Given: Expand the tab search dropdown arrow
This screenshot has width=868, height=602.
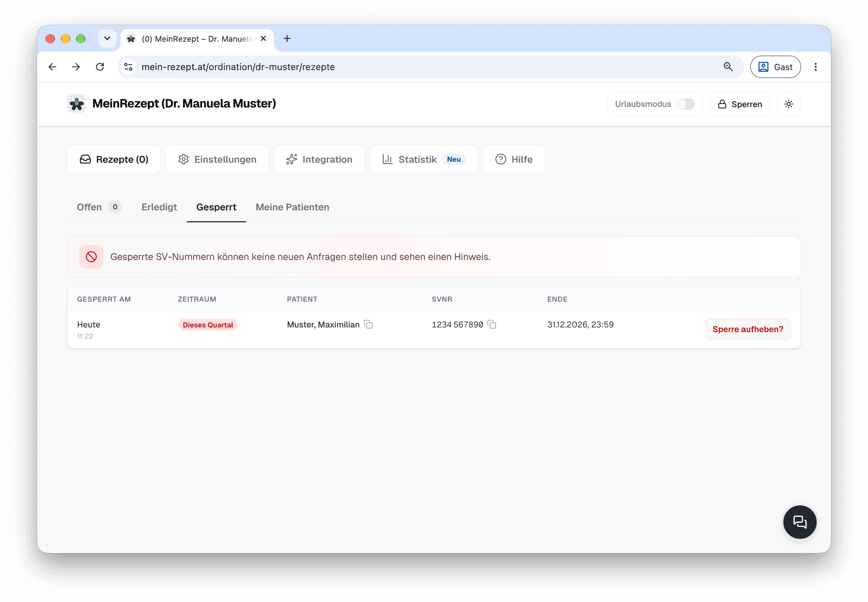Looking at the screenshot, I should pyautogui.click(x=107, y=38).
